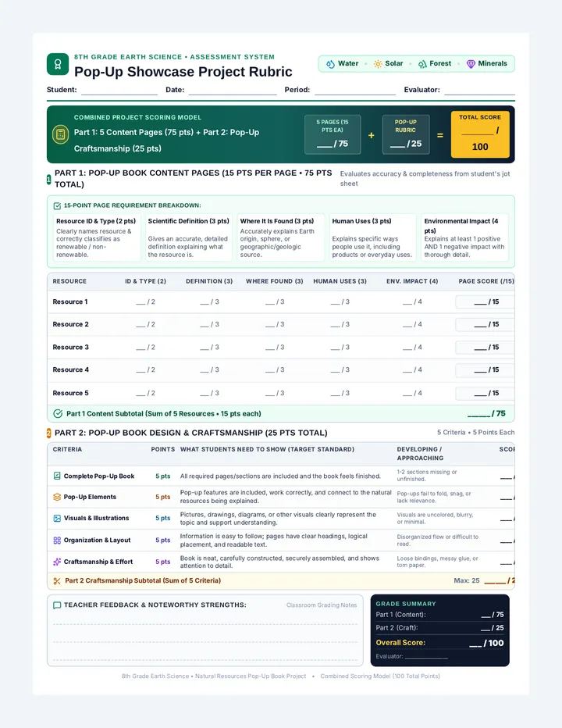Click the Organization & Layout criteria label
562x728 pixels.
coord(97,540)
